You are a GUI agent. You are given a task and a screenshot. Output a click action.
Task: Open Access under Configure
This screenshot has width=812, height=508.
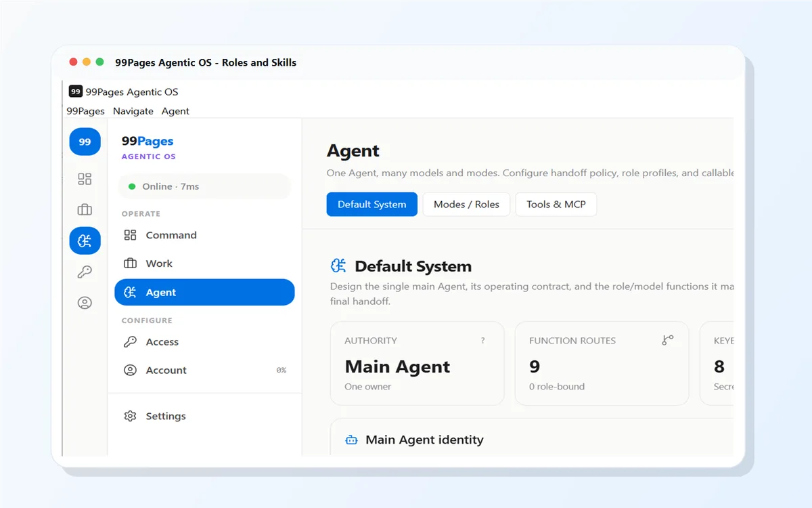coord(204,342)
